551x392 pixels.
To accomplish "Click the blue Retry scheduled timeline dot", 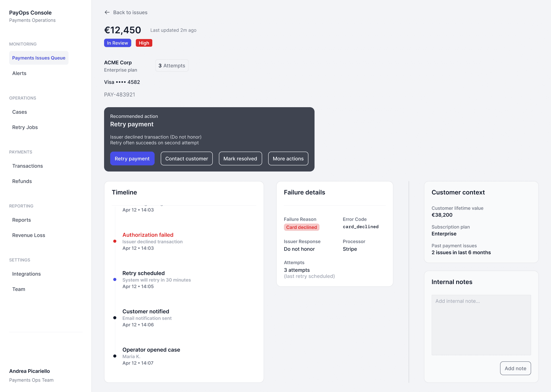I will pos(115,279).
